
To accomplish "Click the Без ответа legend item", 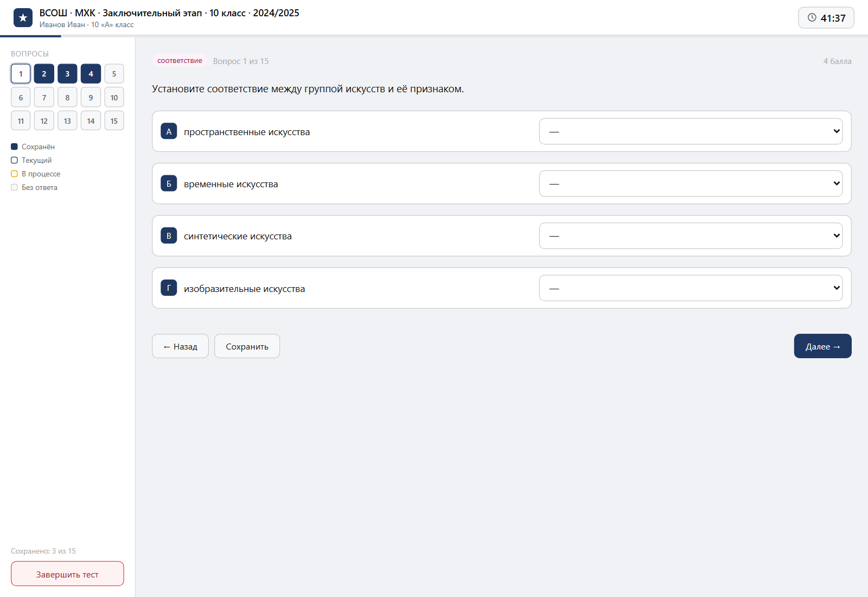I will pos(34,187).
